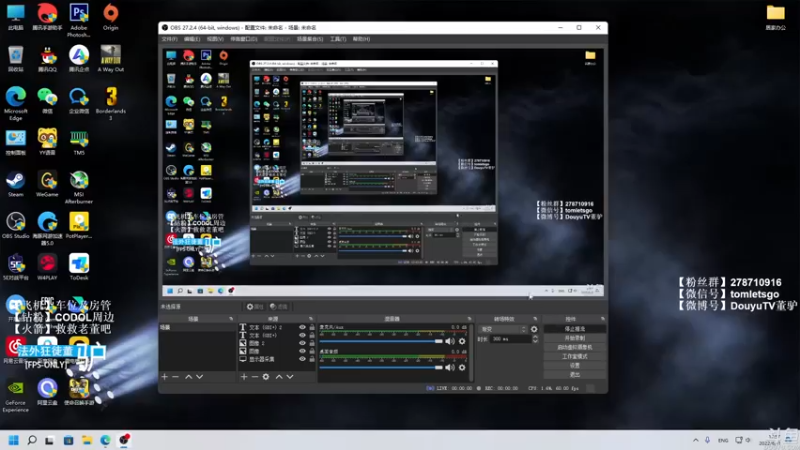800x450 pixels.
Task: Pop out the 场景 dock panel
Action: tap(231, 319)
